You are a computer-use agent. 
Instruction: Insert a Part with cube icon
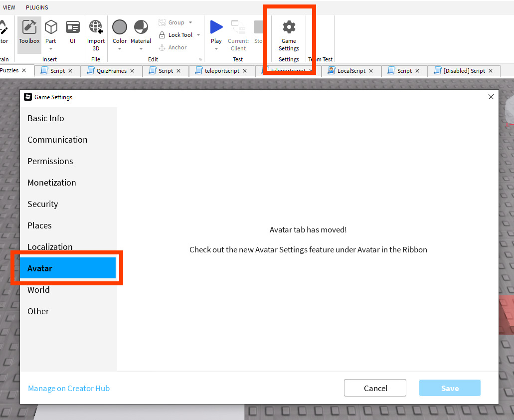pyautogui.click(x=51, y=31)
